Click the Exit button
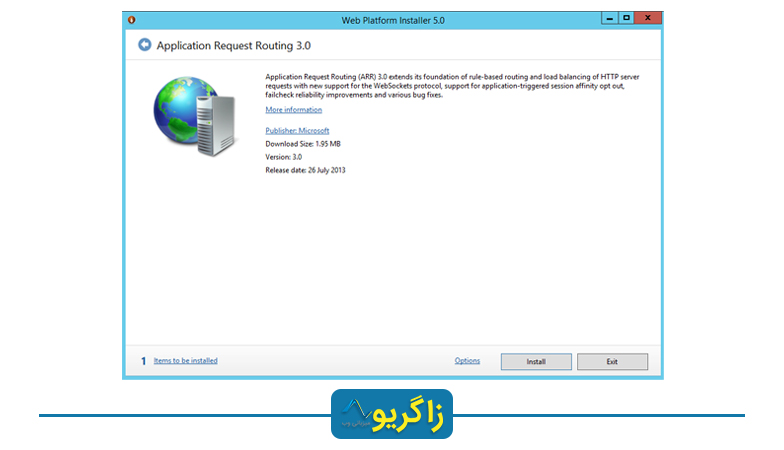The width and height of the screenshot is (784, 450). [612, 362]
